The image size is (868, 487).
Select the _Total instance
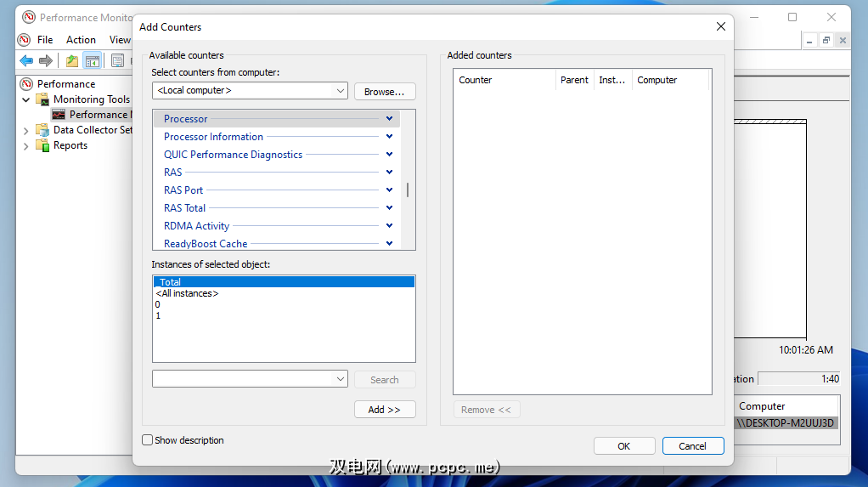(284, 282)
